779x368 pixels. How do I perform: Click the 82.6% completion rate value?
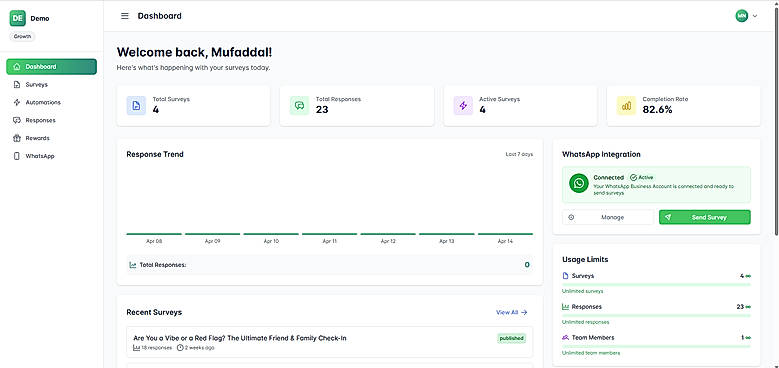657,110
